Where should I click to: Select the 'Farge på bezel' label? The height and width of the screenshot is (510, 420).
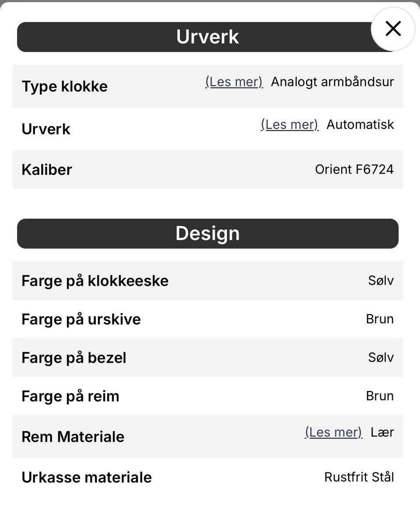(x=74, y=358)
